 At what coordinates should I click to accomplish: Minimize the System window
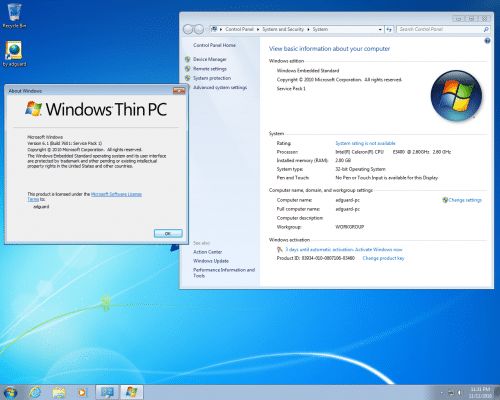[459, 19]
